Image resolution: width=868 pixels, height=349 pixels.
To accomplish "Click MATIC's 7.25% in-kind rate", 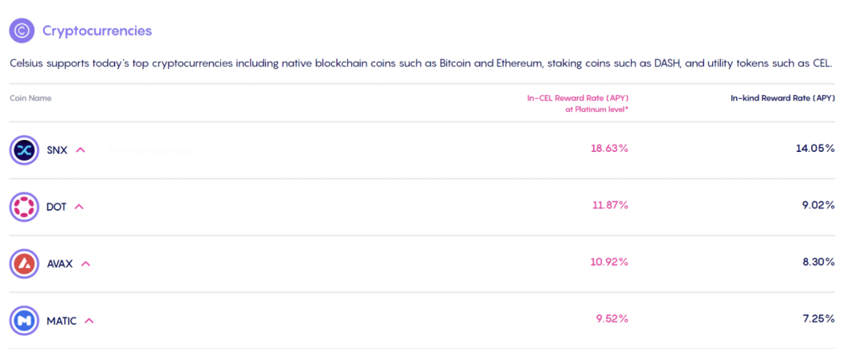I will click(x=818, y=319).
